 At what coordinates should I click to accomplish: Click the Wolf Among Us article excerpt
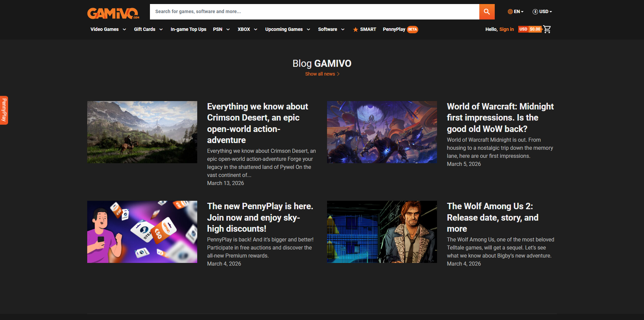click(x=500, y=247)
